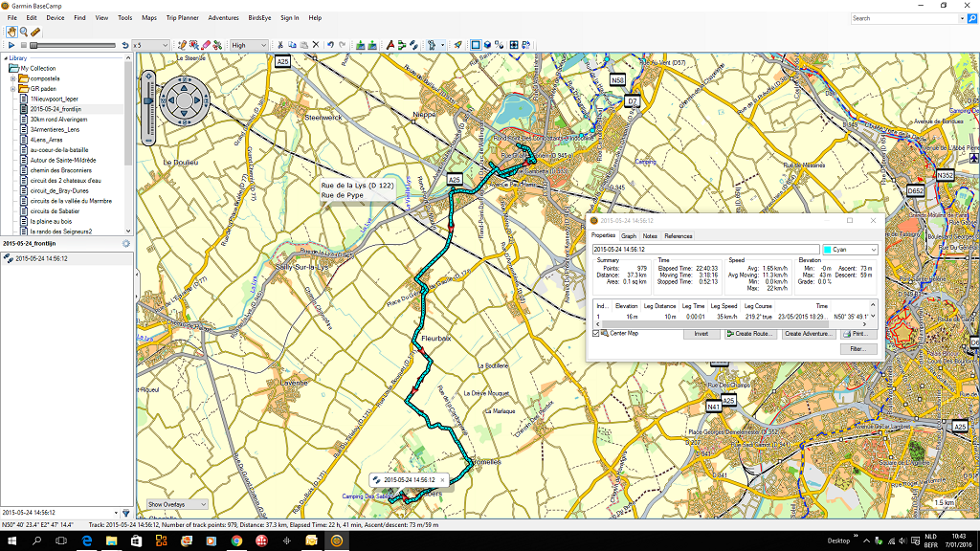Open Windows Start menu
The image size is (980, 551).
point(11,541)
